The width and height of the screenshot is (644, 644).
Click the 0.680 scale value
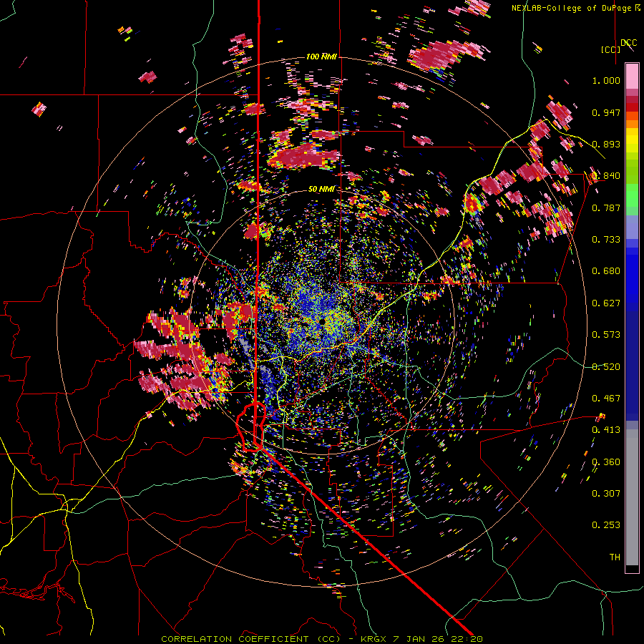[606, 271]
